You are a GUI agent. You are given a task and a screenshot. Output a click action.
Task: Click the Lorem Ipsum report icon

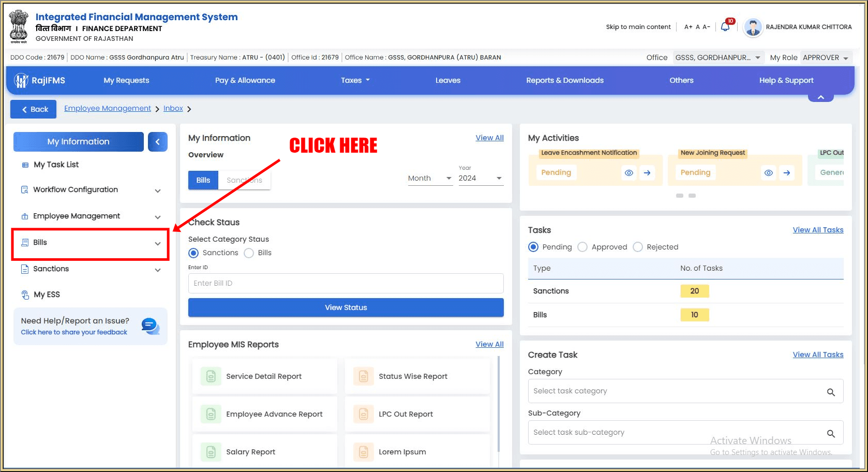pos(363,452)
